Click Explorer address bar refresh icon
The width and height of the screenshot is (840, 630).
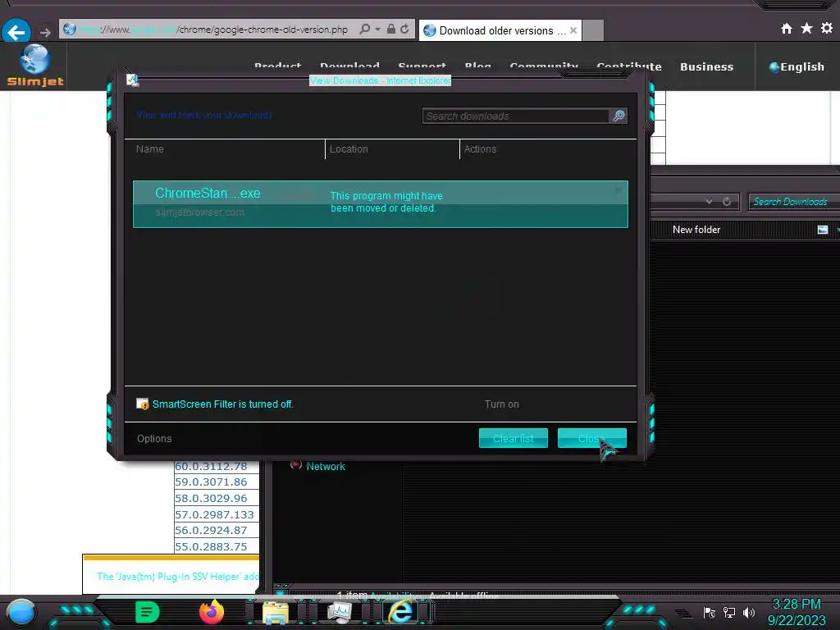tap(727, 202)
